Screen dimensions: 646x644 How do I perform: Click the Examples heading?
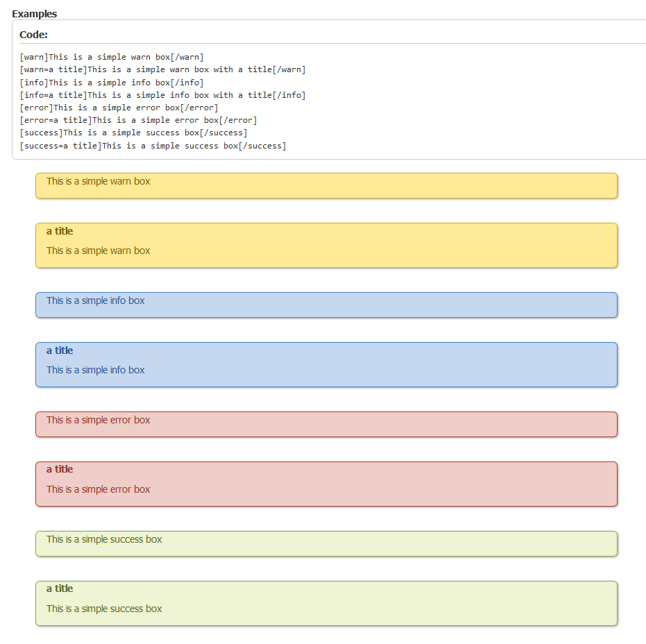click(35, 14)
